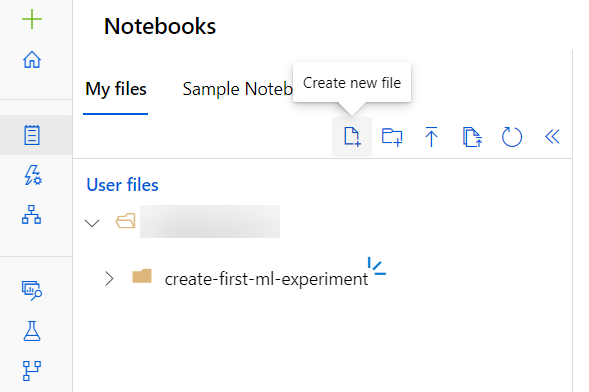Viewport: 589px width, 392px height.
Task: Open Pipelines sidebar icon
Action: 32,371
